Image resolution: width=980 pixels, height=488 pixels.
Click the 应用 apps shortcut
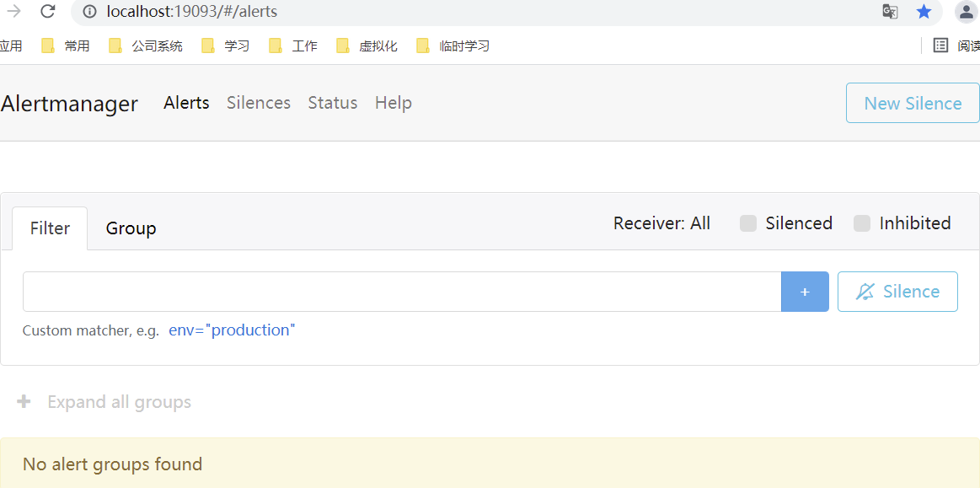(x=11, y=46)
